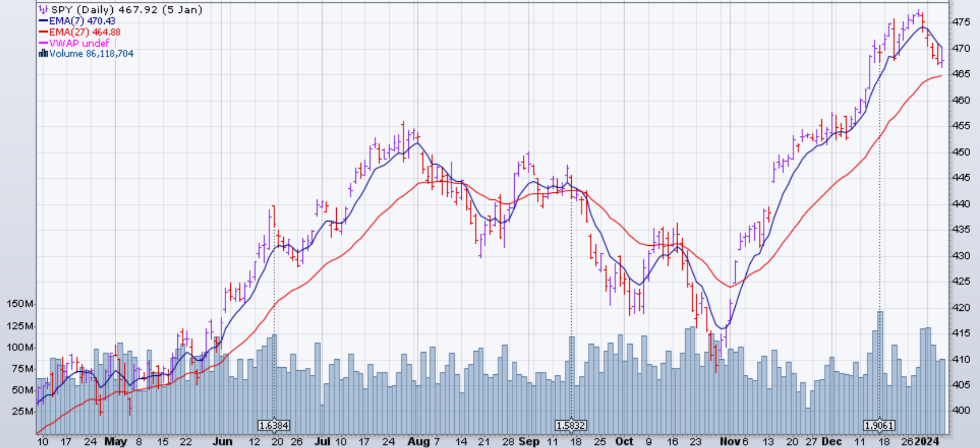Select the 2024 label on the date axis
980x448 pixels.
coord(927,442)
